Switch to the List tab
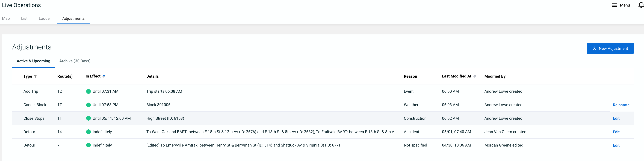The height and width of the screenshot is (161, 644). click(x=24, y=19)
